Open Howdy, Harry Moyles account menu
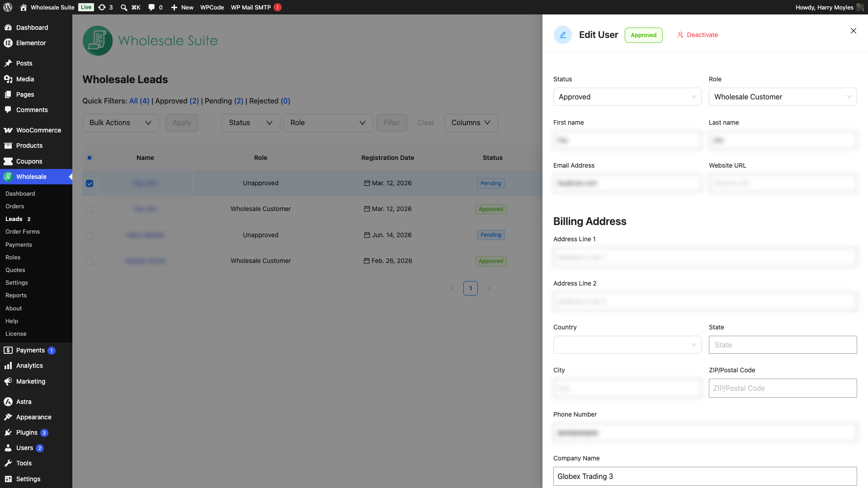Image resolution: width=868 pixels, height=488 pixels. [x=830, y=7]
